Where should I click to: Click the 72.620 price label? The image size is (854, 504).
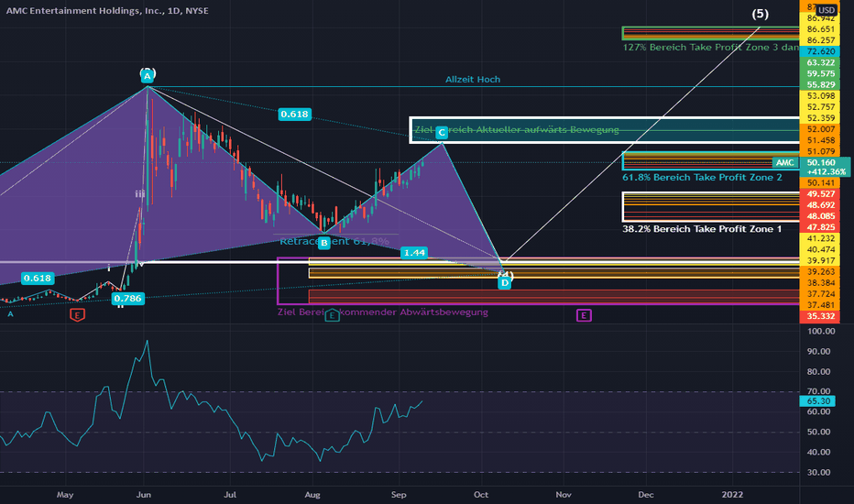click(821, 51)
